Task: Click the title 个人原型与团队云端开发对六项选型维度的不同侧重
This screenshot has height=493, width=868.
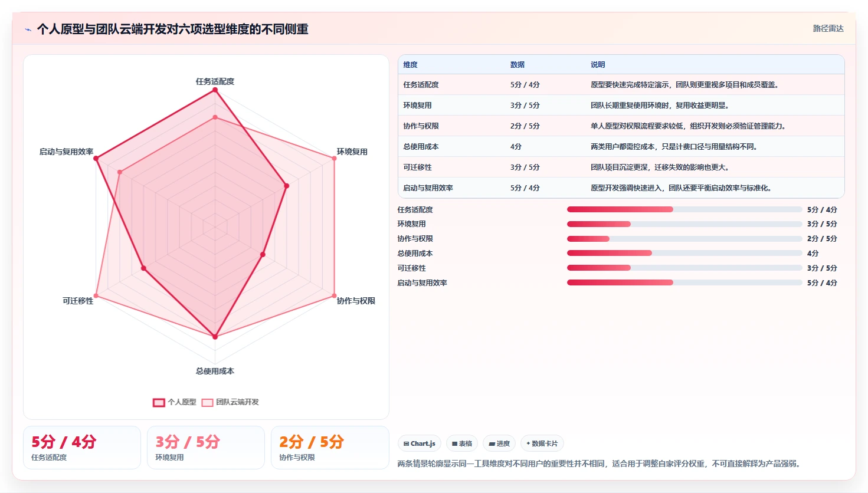Action: (x=173, y=29)
